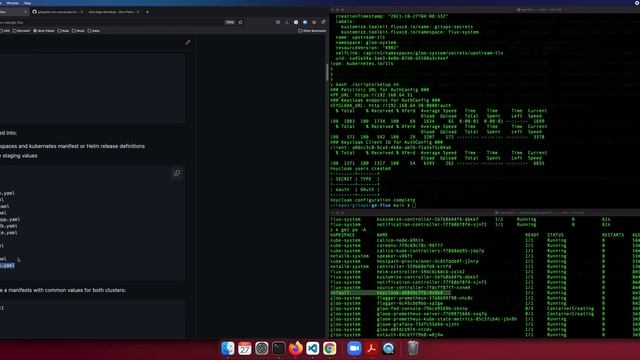Click the RESTARTS column header in lower terminal
The image size is (640, 360).
[613, 235]
